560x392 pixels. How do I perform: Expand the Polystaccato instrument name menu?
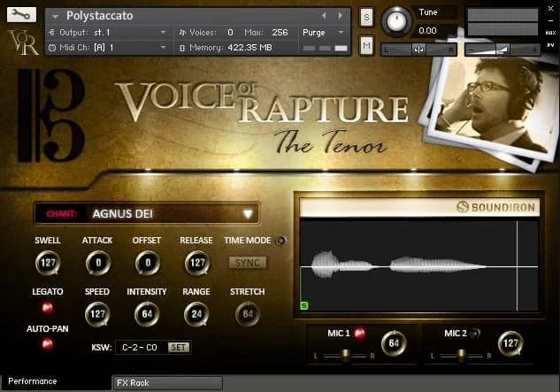click(x=56, y=15)
